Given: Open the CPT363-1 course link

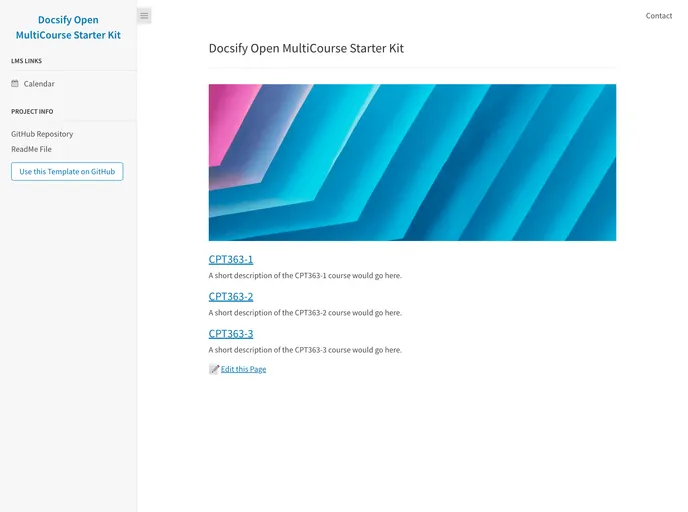Looking at the screenshot, I should [x=231, y=259].
